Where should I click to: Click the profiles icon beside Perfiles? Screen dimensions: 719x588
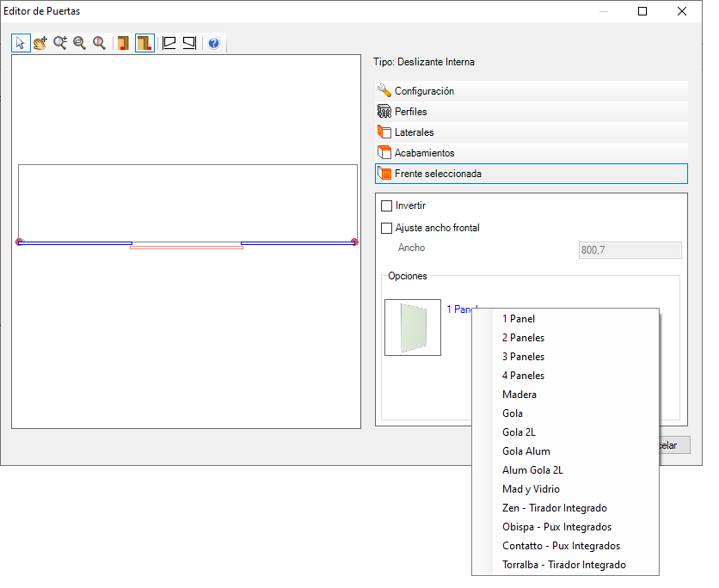click(x=384, y=112)
